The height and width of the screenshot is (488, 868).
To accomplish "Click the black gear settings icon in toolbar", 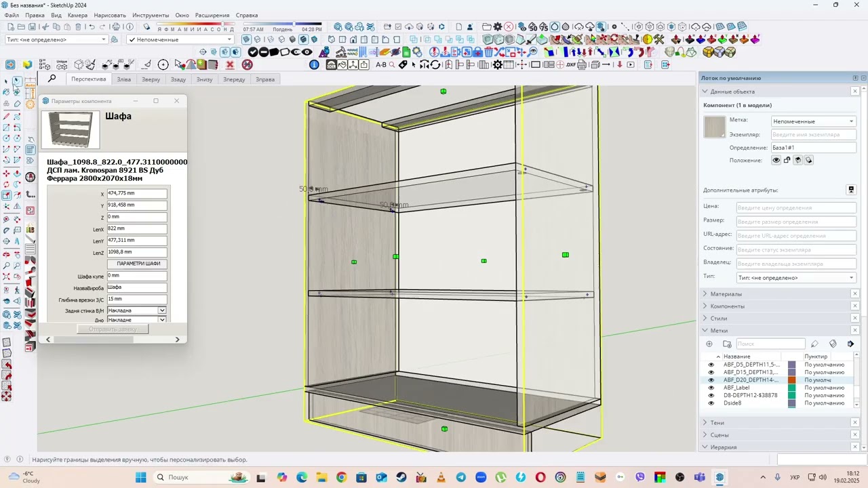I will (498, 64).
